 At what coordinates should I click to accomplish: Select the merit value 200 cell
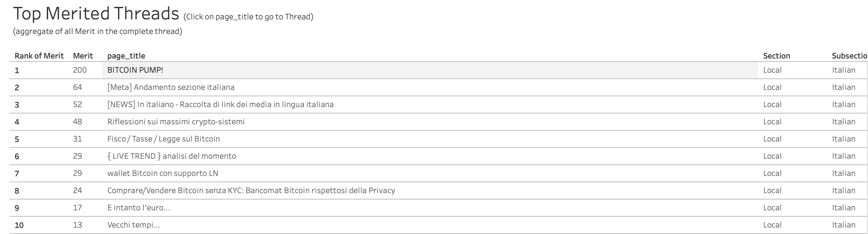[80, 70]
